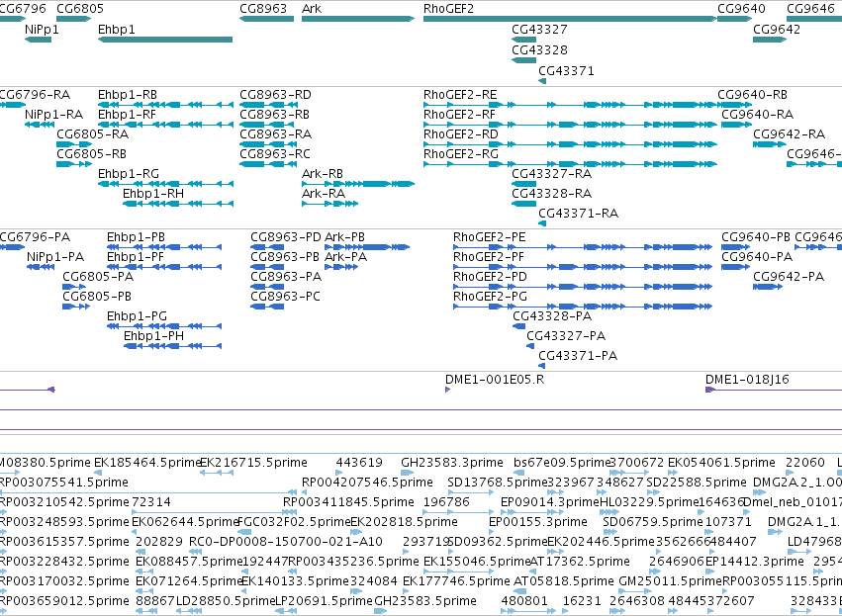Image resolution: width=842 pixels, height=616 pixels.
Task: Open the 196786 feature label
Action: pyautogui.click(x=446, y=502)
